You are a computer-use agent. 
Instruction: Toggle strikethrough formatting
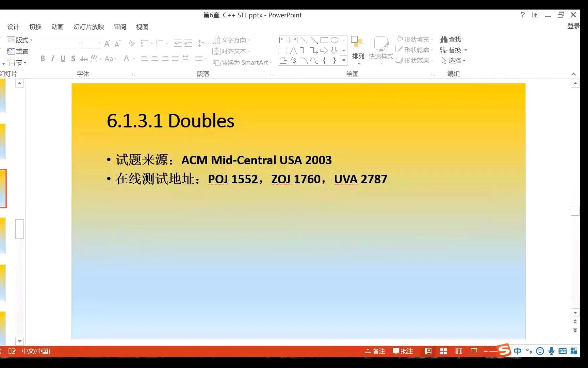tap(83, 59)
